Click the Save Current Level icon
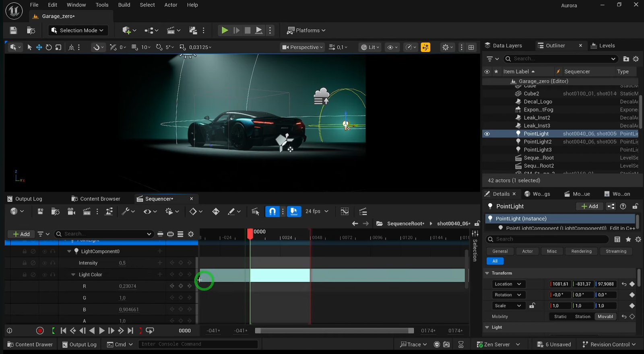Screen dimensions: 644x354 (13, 31)
